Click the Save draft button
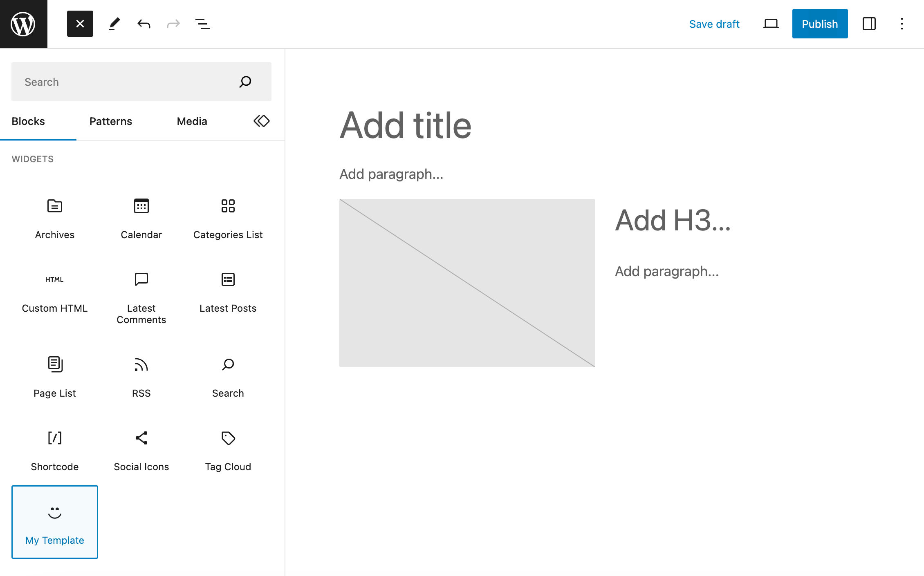 click(x=714, y=24)
